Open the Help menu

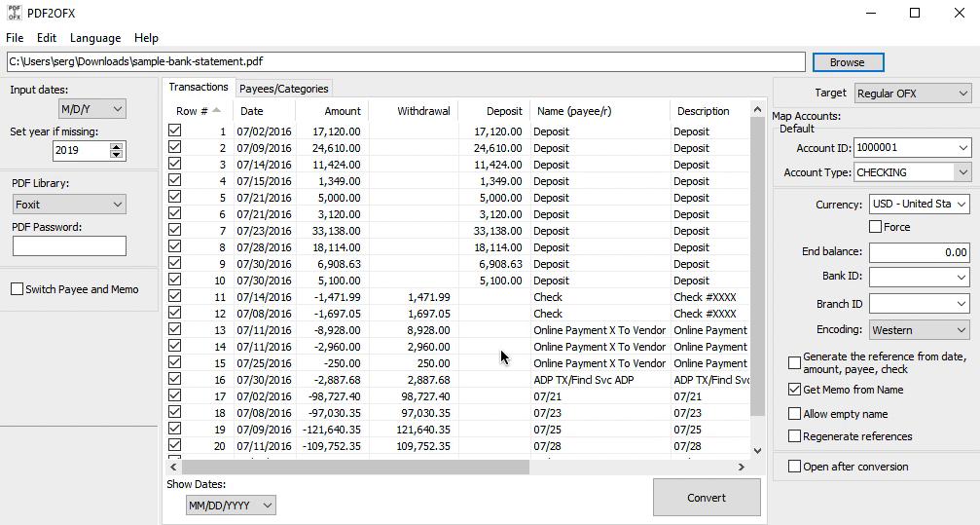click(146, 38)
